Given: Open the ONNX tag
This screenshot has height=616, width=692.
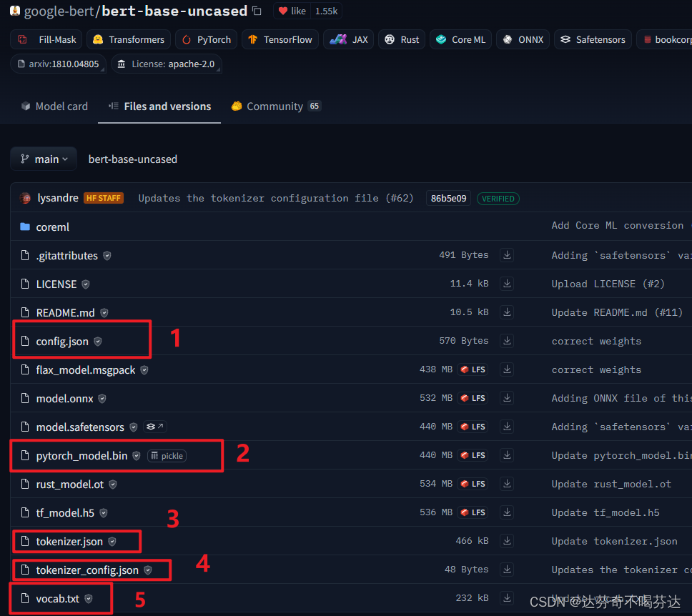Looking at the screenshot, I should (523, 40).
